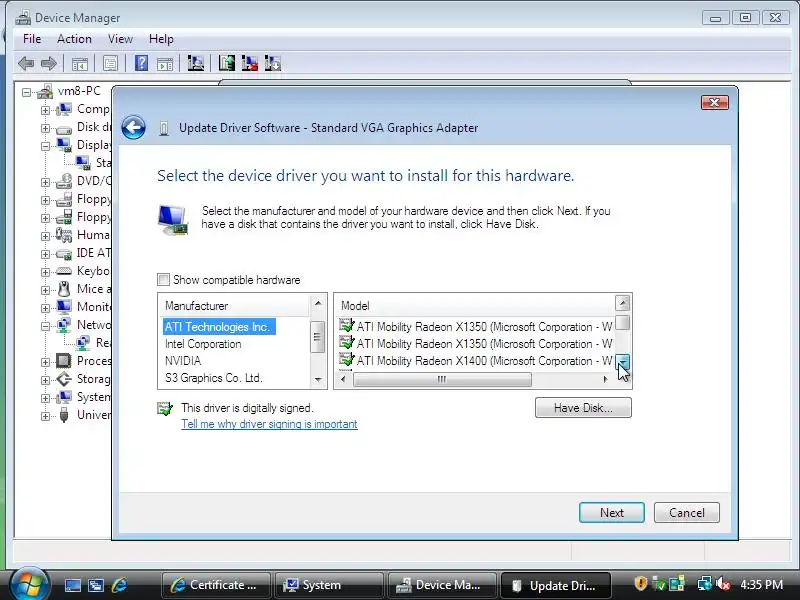Open the Help menu
The image size is (800, 600).
pos(161,39)
